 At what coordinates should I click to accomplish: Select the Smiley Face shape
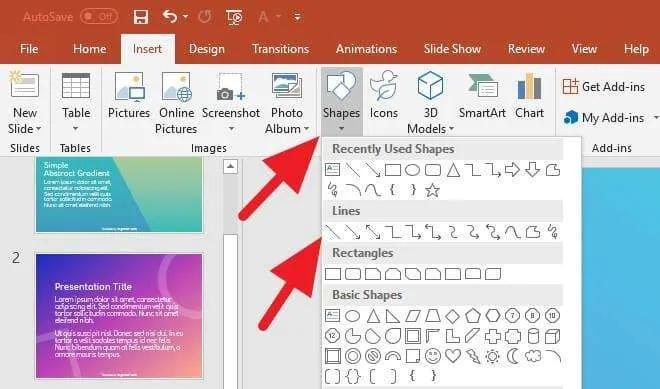(x=433, y=357)
